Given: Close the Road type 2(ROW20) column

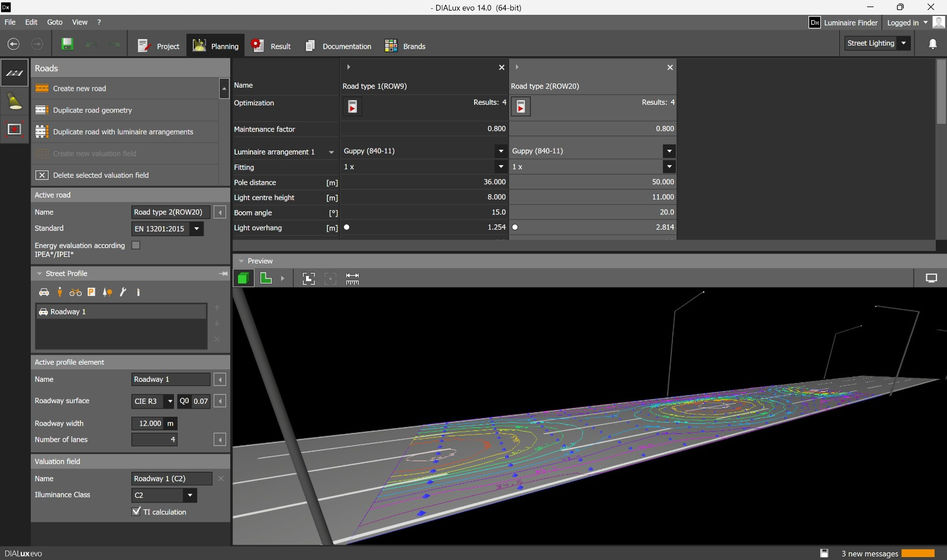Looking at the screenshot, I should click(670, 67).
